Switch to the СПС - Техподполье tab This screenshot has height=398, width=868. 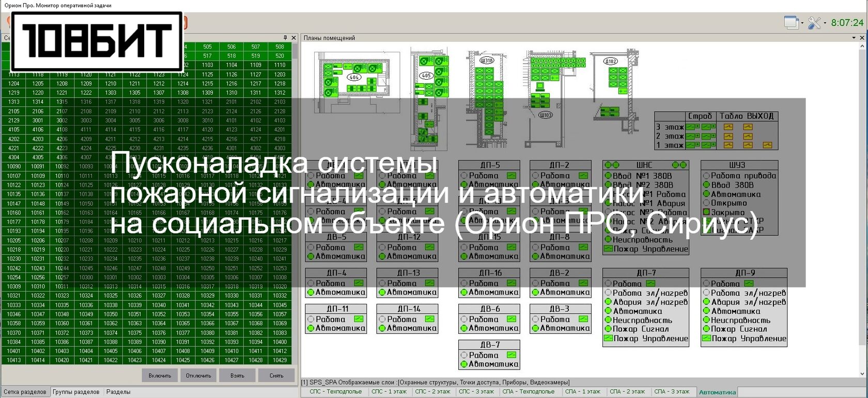pyautogui.click(x=335, y=392)
